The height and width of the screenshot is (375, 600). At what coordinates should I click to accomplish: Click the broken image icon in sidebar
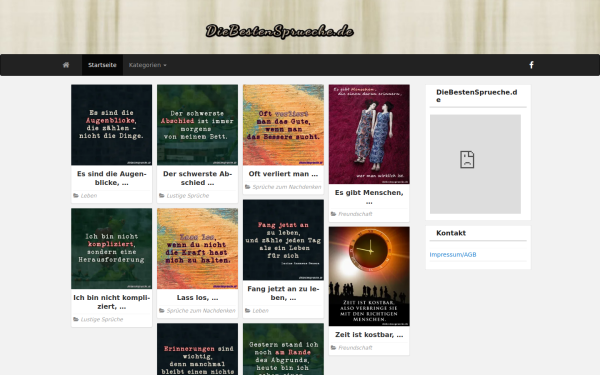tap(467, 160)
